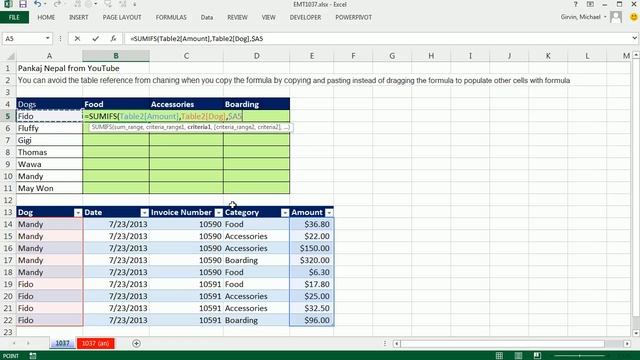Click the Save icon in quick access toolbar

coord(23,4)
